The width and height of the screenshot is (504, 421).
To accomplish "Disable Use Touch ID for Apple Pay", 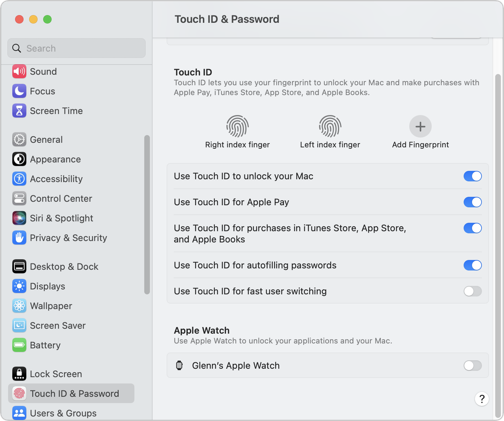I will [x=472, y=202].
